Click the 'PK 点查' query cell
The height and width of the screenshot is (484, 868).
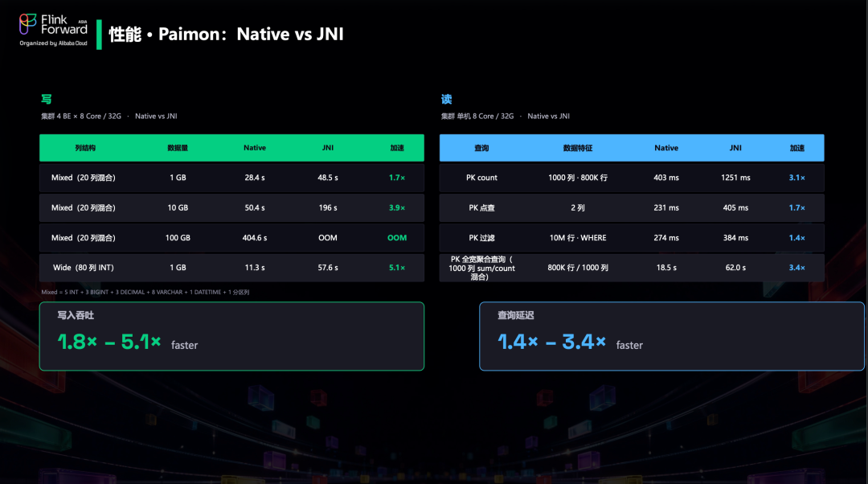pos(481,207)
